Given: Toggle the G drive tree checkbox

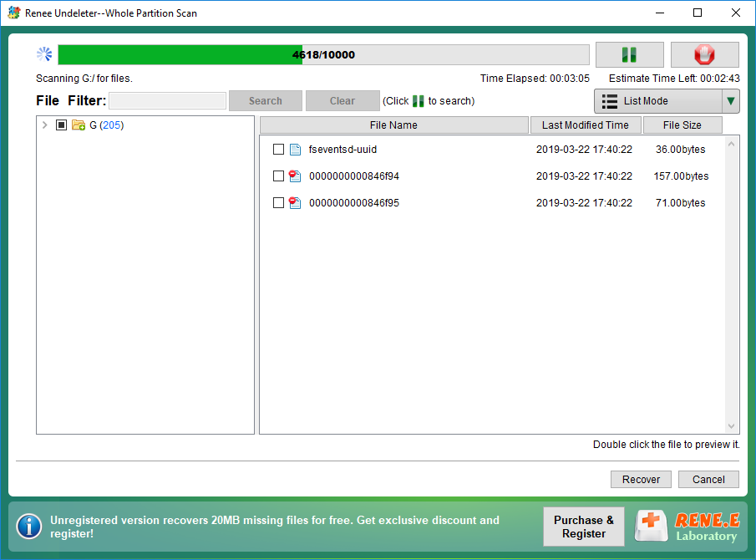Looking at the screenshot, I should point(61,125).
